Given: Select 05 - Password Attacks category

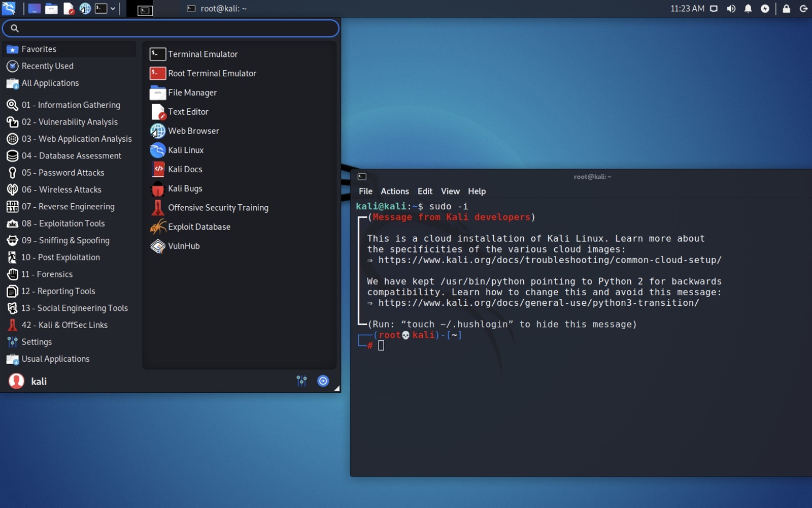Looking at the screenshot, I should [69, 173].
